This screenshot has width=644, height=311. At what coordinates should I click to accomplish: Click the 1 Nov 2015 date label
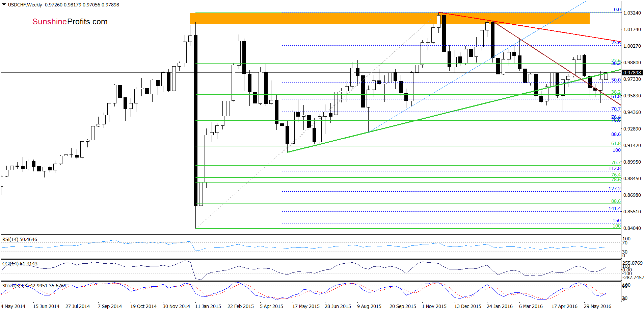coord(434,306)
